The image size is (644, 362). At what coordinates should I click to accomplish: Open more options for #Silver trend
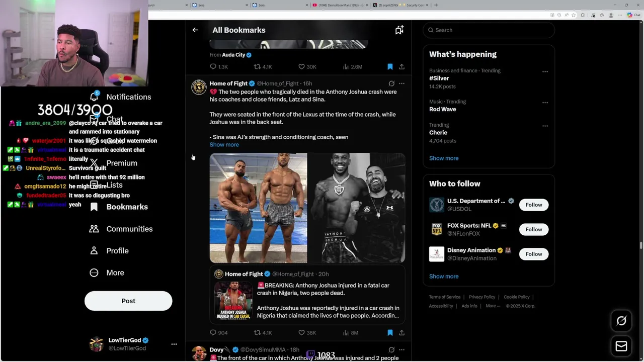[545, 71]
